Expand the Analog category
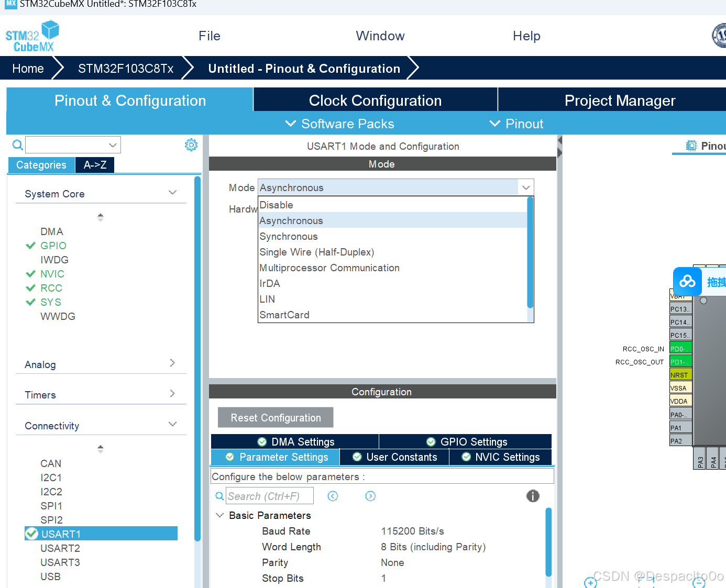Viewport: 726px width, 588px height. 172,363
